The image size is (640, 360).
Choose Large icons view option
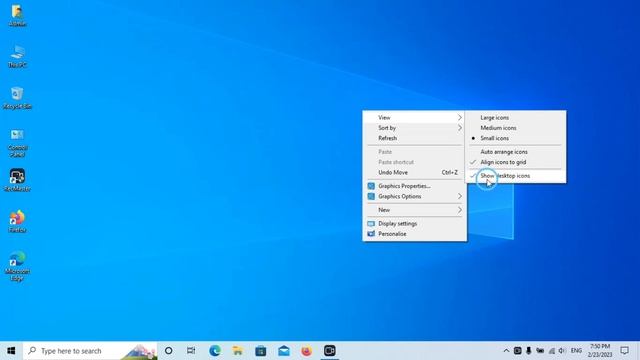pos(515,118)
